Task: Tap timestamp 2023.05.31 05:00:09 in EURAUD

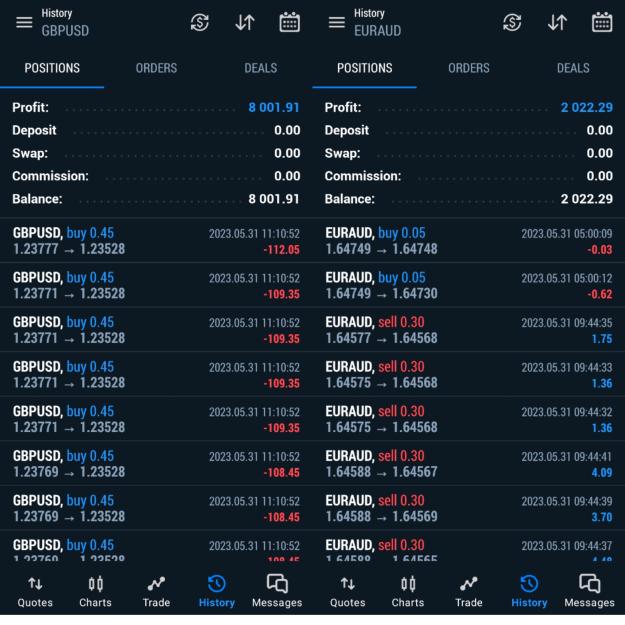Action: click(x=567, y=234)
